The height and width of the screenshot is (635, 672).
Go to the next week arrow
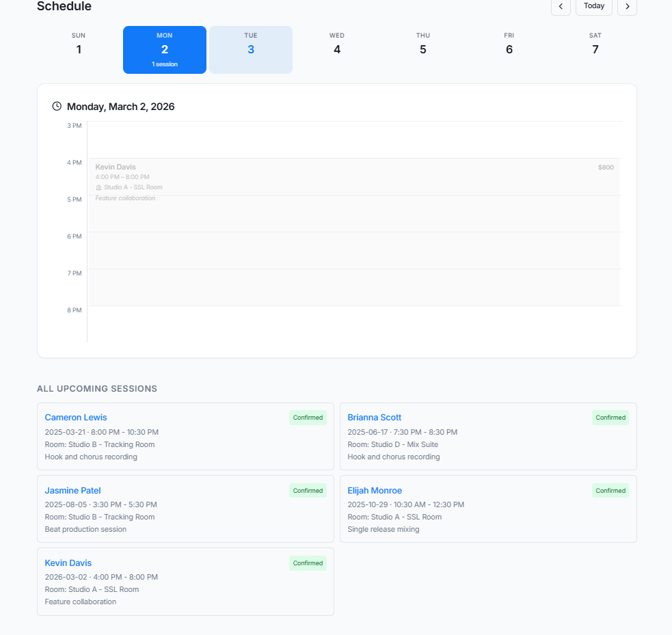click(x=627, y=6)
